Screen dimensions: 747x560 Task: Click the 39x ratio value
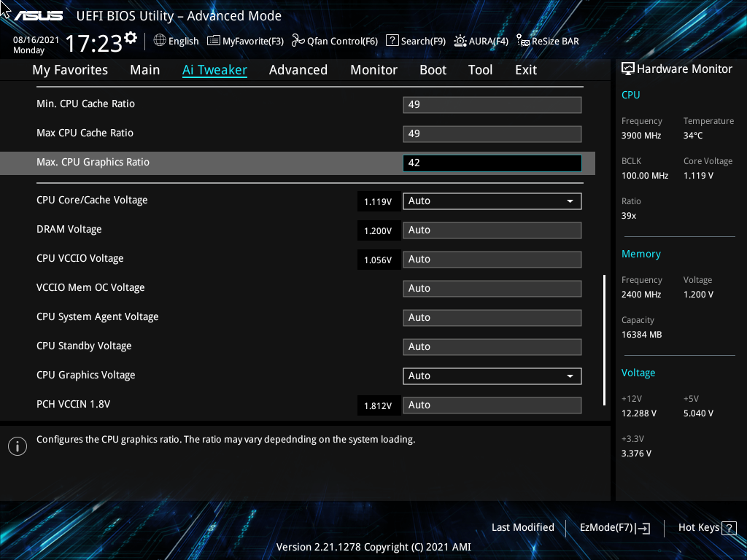[629, 216]
